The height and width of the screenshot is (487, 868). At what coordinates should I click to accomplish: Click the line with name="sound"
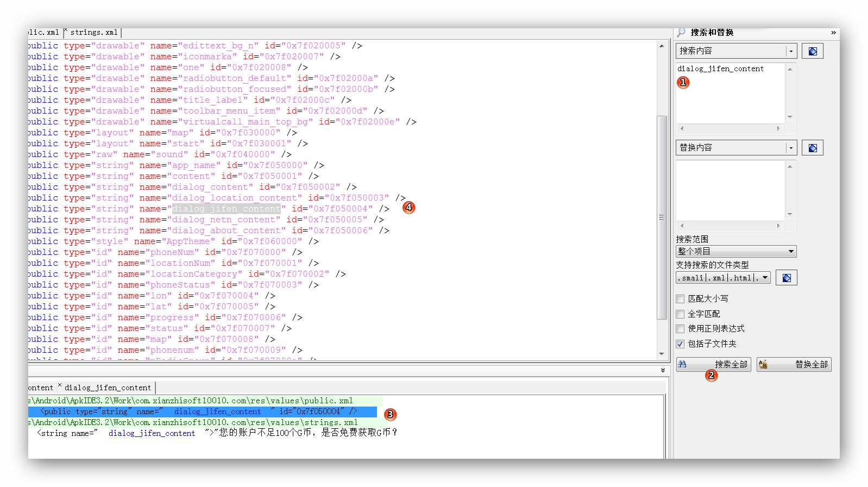tap(160, 154)
